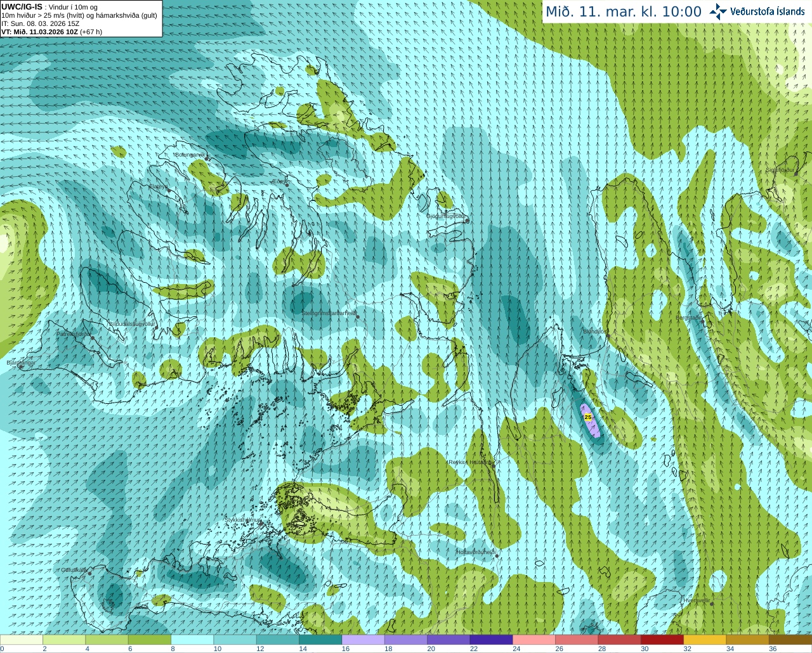
Task: Select the 2–4 m/s legend swatch
Action: click(x=64, y=640)
